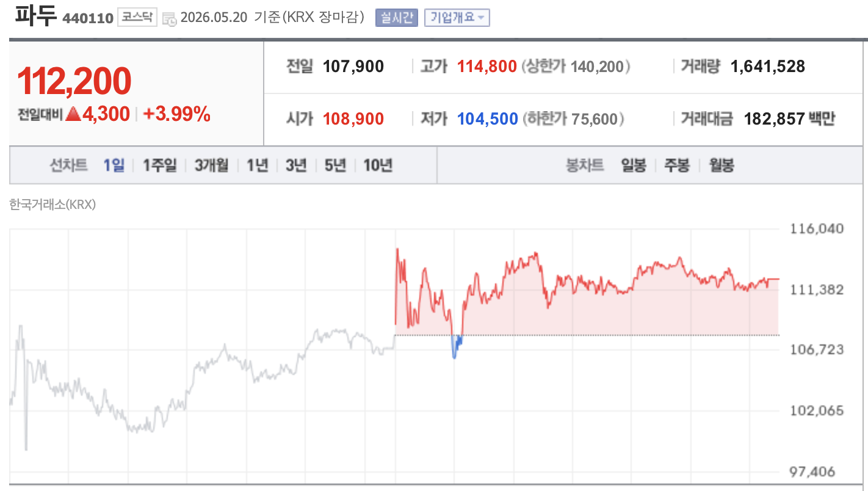Click the blue dip segment on chart
868x491 pixels.
point(457,346)
